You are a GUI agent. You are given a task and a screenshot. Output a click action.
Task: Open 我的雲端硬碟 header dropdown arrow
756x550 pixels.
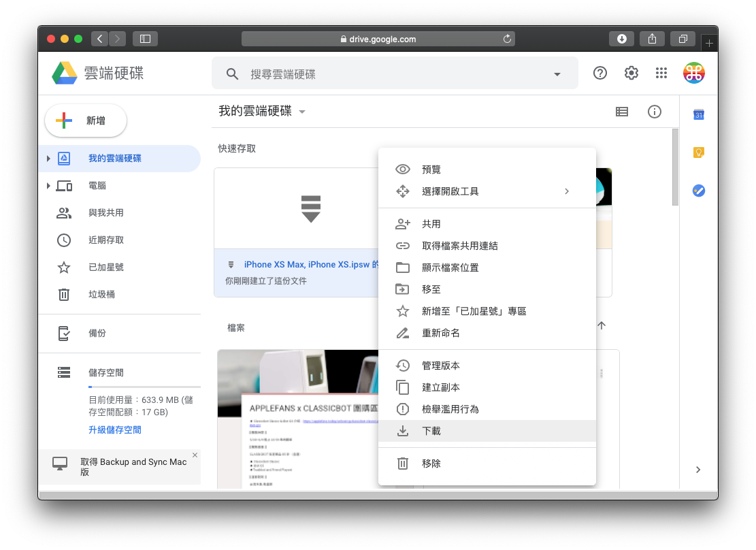(302, 112)
